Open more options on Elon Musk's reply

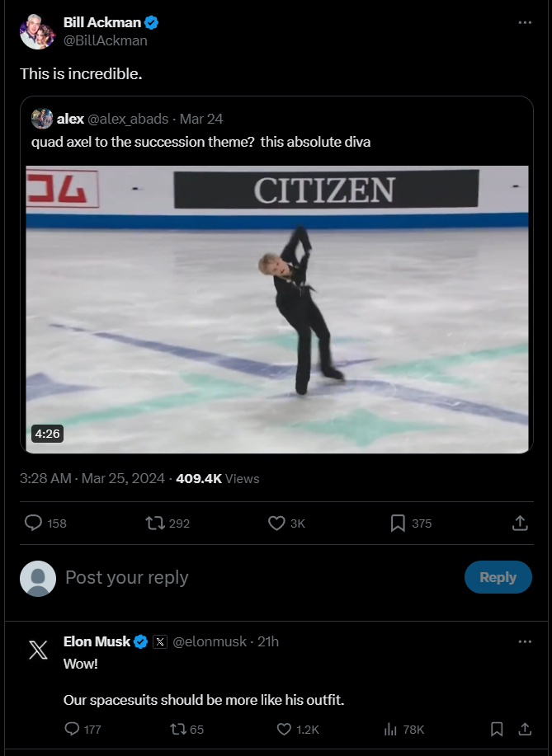525,641
